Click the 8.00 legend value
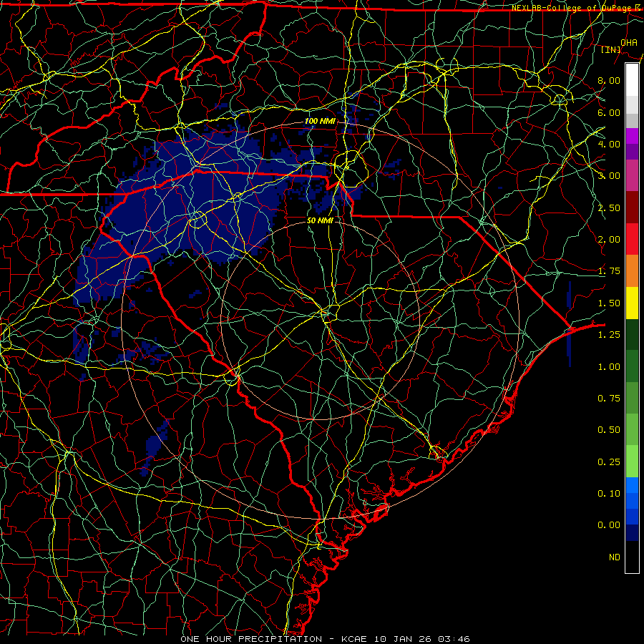This screenshot has width=644, height=644. (x=609, y=80)
